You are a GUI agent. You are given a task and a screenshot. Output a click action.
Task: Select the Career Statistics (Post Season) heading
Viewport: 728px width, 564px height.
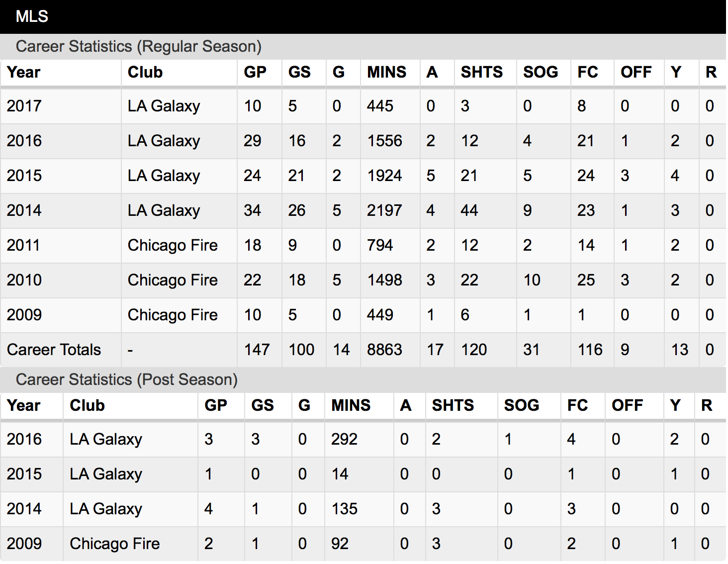[127, 379]
